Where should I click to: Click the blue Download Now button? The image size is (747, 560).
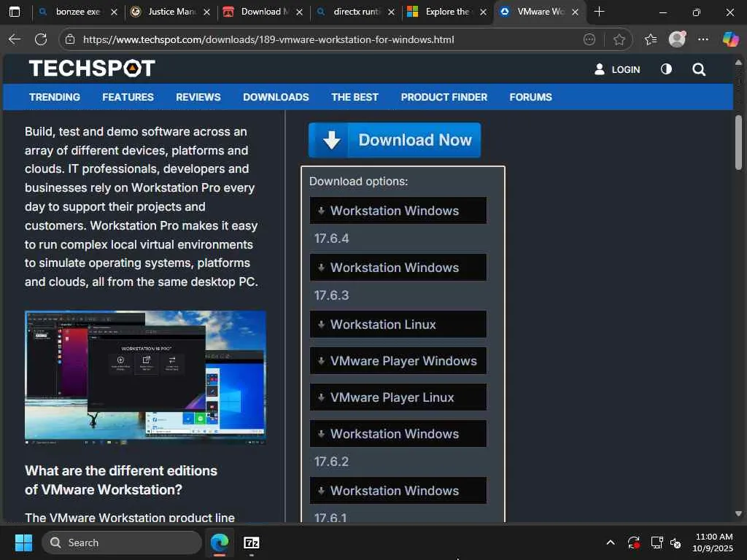395,140
